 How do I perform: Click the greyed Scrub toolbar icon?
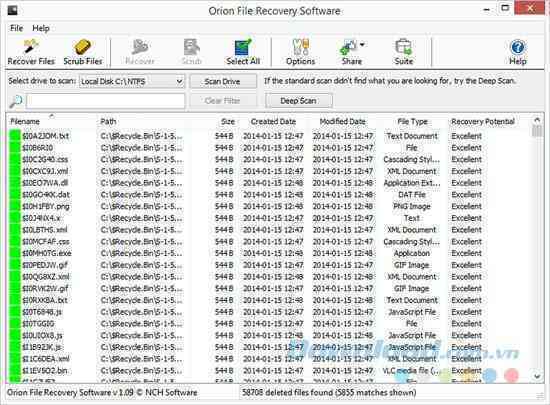click(192, 52)
